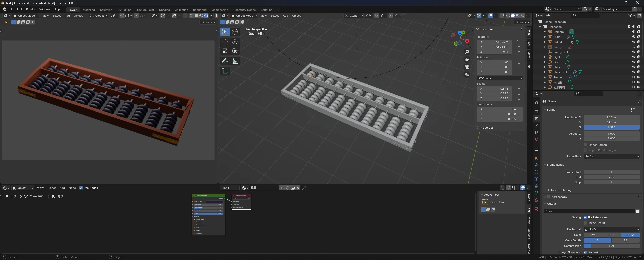Expand the Properties panel in sidebar
This screenshot has height=260, width=644.
point(486,128)
